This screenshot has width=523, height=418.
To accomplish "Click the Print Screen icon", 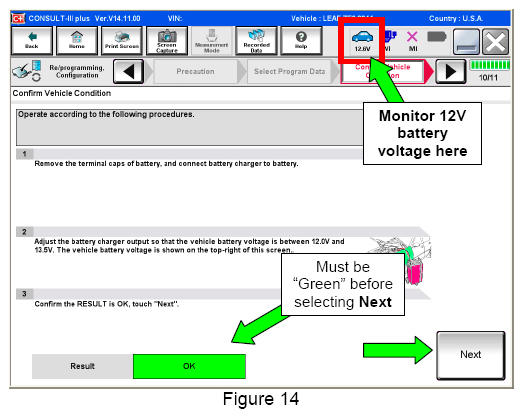I will 122,41.
